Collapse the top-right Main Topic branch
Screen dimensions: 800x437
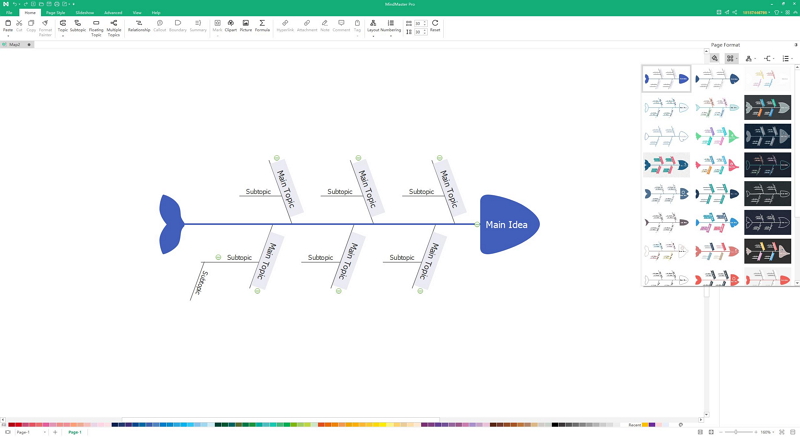coord(439,158)
